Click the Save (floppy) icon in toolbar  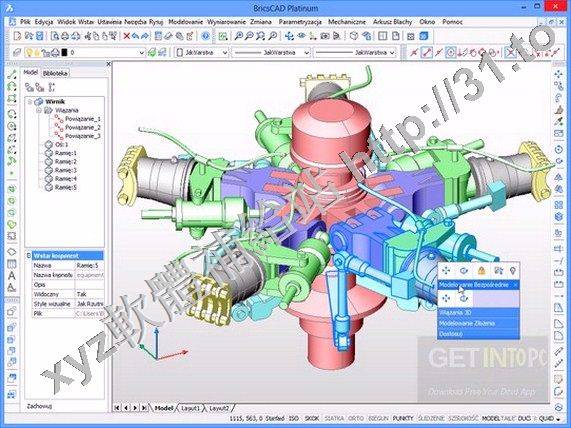[40, 36]
